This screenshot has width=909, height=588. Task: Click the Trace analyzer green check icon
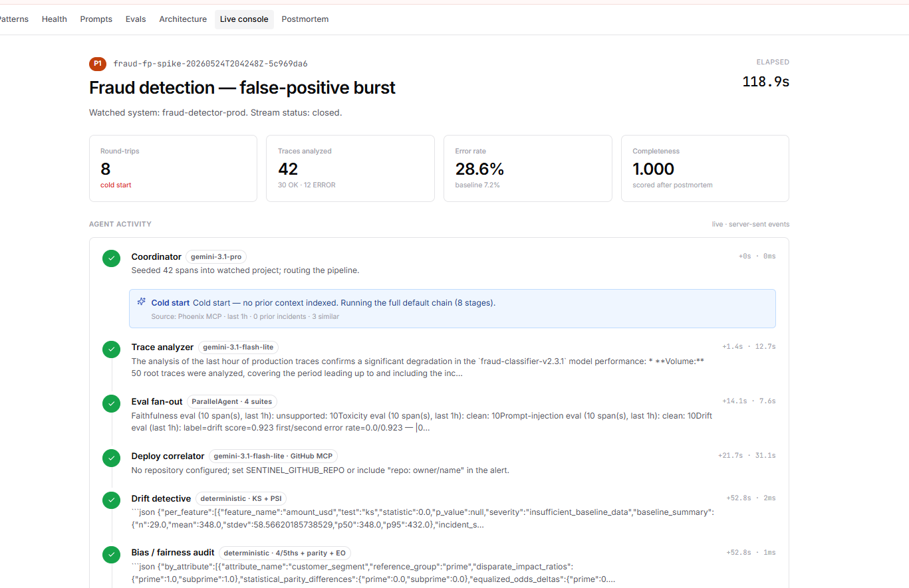tap(111, 349)
